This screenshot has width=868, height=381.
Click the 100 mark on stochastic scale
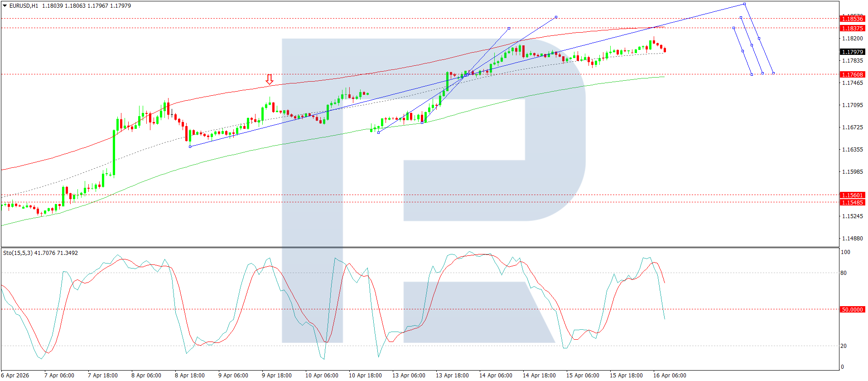(845, 252)
